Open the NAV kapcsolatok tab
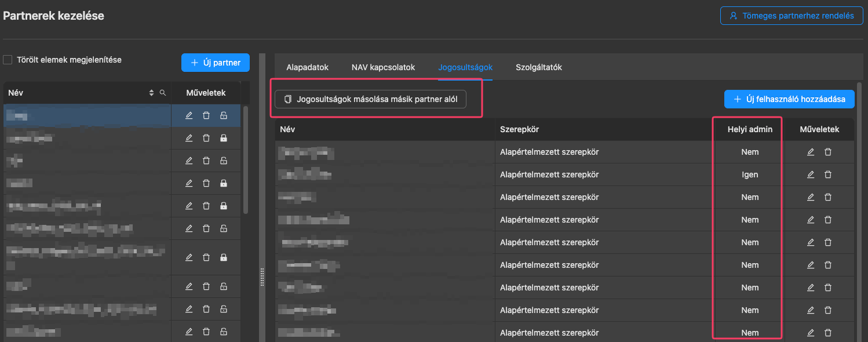 coord(383,67)
